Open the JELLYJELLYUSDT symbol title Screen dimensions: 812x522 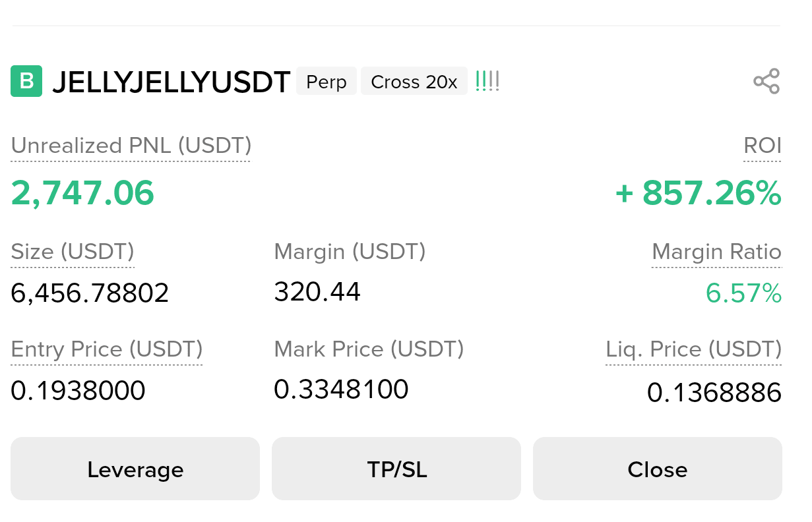coord(172,82)
